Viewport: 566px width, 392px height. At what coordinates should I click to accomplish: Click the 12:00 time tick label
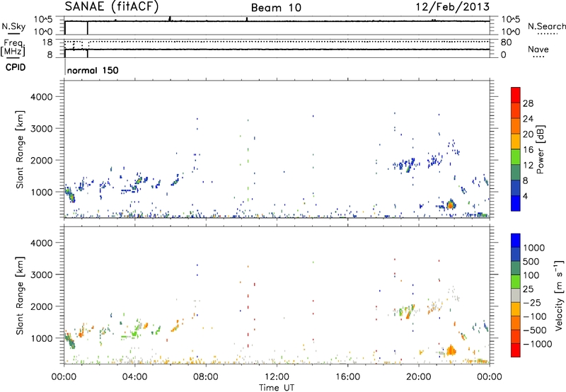click(x=277, y=377)
